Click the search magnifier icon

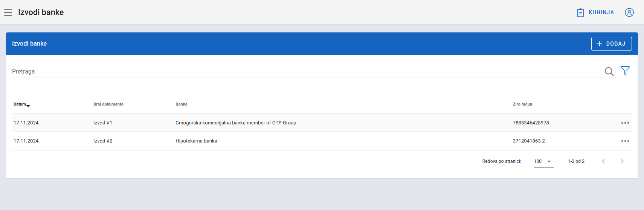[609, 71]
